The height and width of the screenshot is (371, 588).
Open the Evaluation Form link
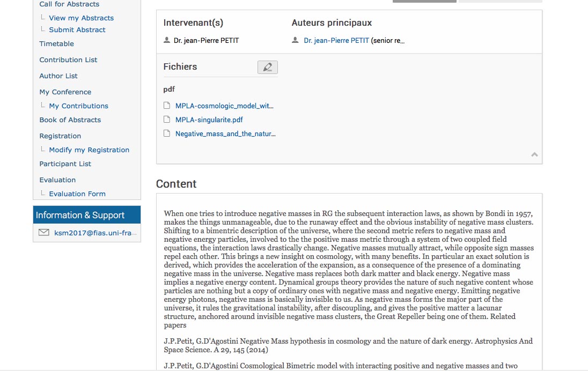[x=77, y=194]
